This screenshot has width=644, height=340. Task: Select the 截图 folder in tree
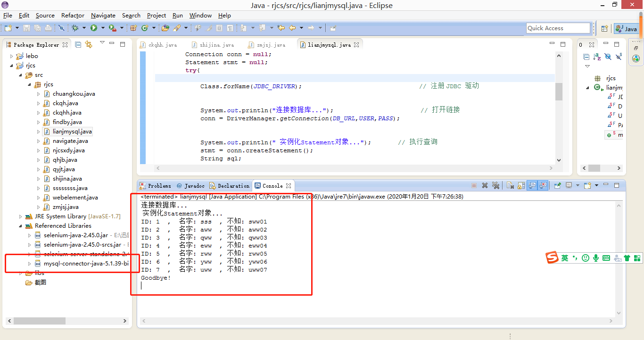[x=36, y=282]
